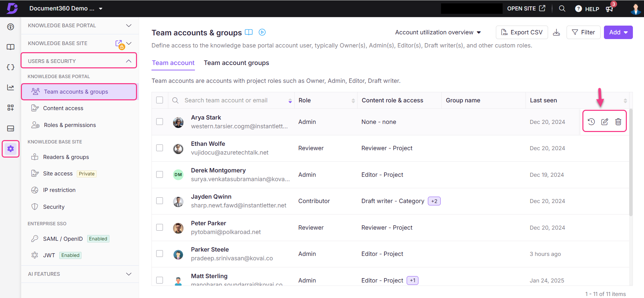644x298 pixels.
Task: Check the box for Peter Parker
Action: [x=160, y=227]
